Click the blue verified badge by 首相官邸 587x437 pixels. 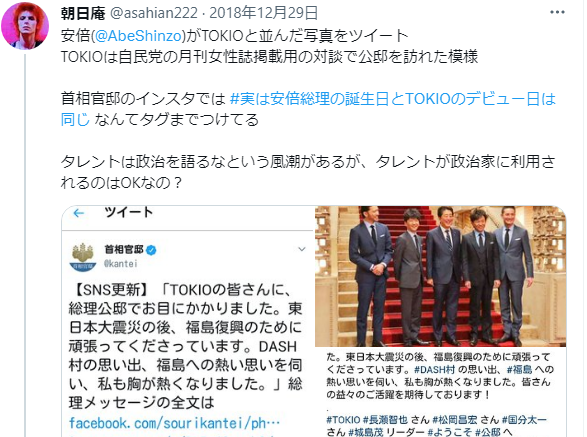point(151,250)
